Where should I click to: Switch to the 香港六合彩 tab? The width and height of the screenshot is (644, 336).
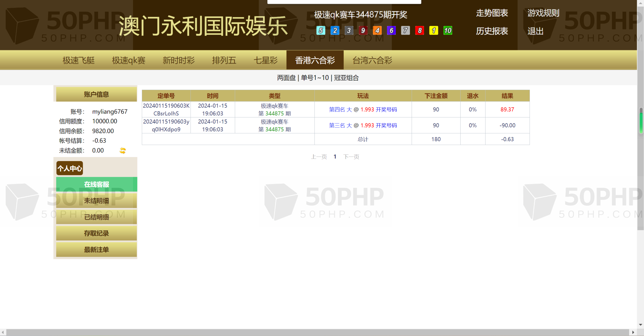click(315, 60)
